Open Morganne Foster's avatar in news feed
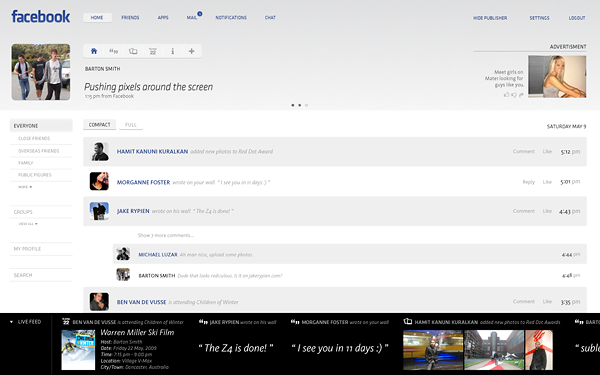Viewport: 600px width, 375px height. [x=99, y=181]
